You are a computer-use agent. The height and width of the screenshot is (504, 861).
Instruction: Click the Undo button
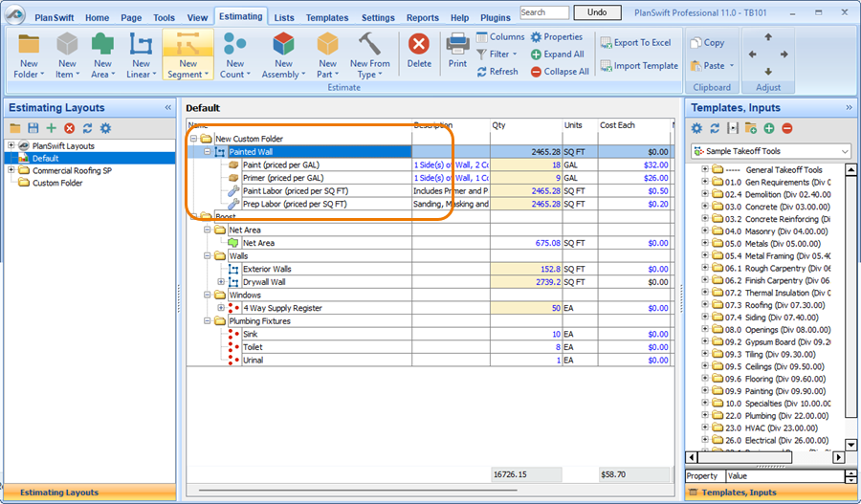(597, 12)
